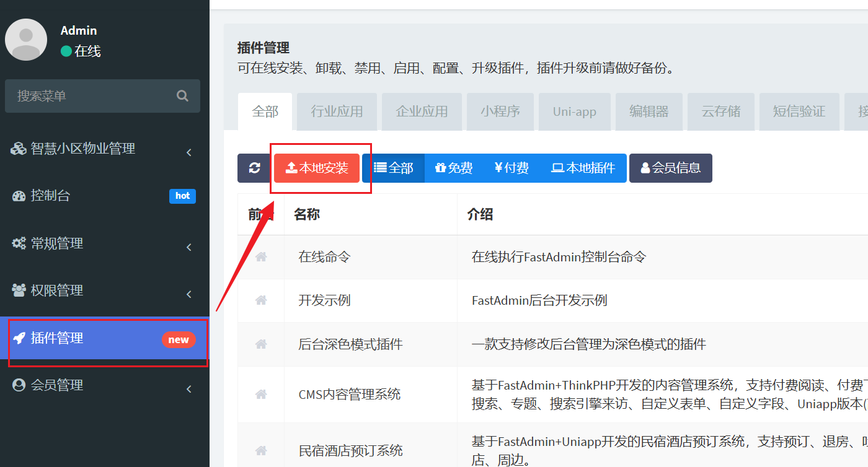This screenshot has height=467, width=868.
Task: Click home icon beside 后台深色模式插件
Action: 261,344
